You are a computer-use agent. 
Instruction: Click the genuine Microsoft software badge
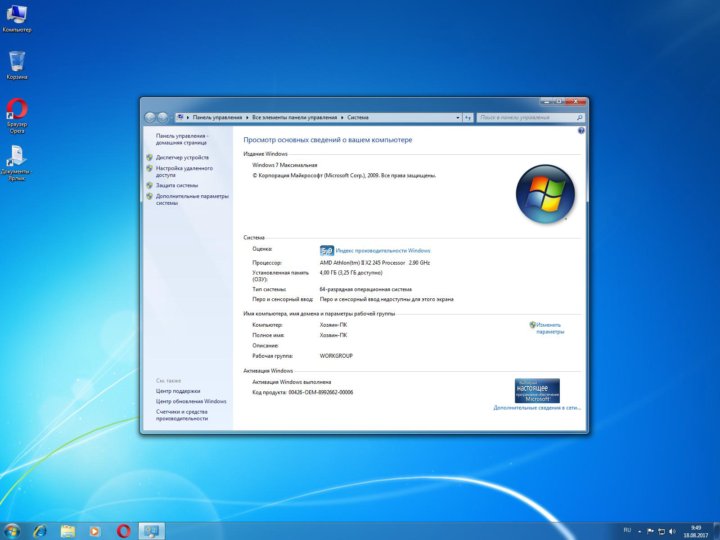click(537, 391)
